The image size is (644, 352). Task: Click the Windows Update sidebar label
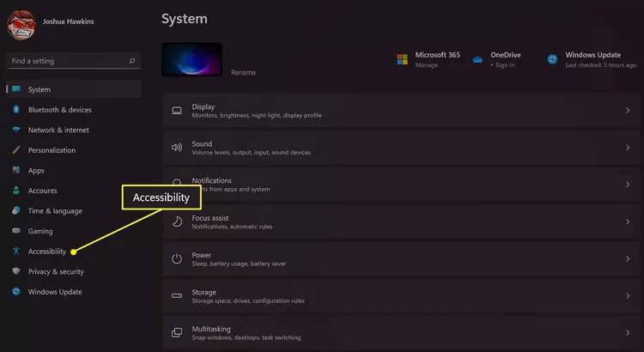[x=55, y=292]
